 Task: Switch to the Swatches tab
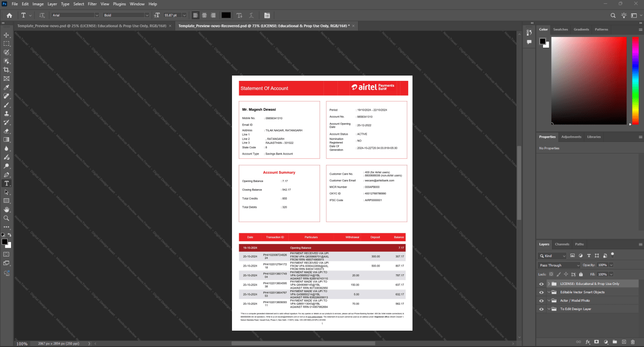[x=560, y=29]
